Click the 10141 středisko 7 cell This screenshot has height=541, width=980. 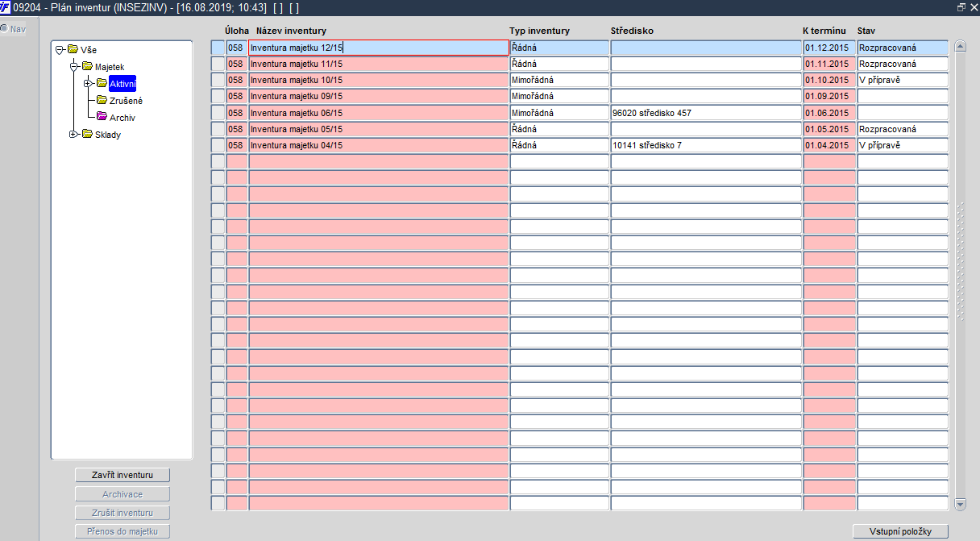pos(706,145)
